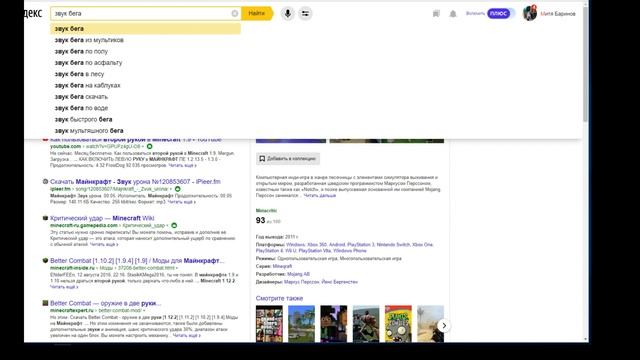Start voice search with the microphone icon
The width and height of the screenshot is (640, 360).
287,13
